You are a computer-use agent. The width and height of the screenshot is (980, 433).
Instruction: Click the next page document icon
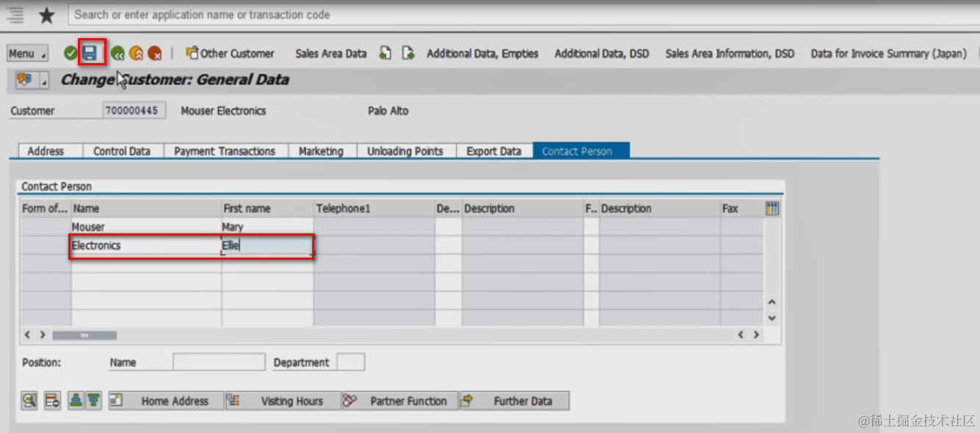coord(408,53)
